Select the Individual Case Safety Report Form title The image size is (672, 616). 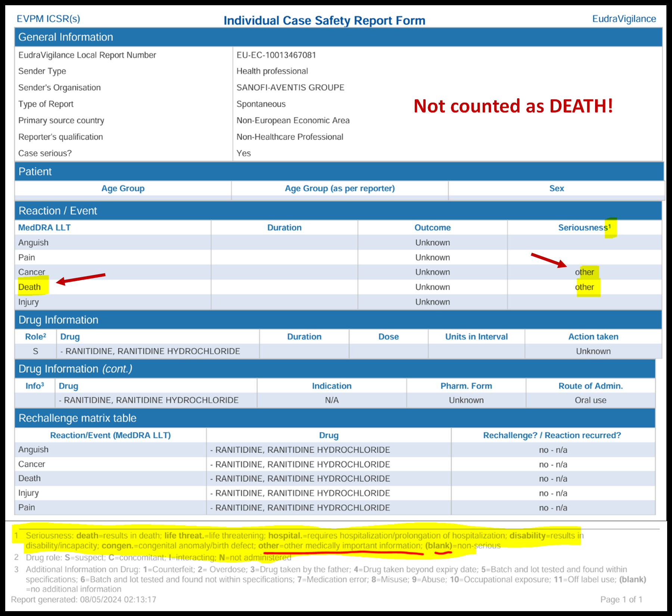[x=324, y=21]
